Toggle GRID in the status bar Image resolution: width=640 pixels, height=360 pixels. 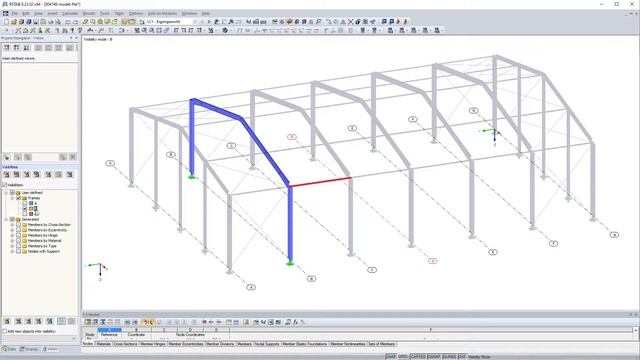(403, 357)
